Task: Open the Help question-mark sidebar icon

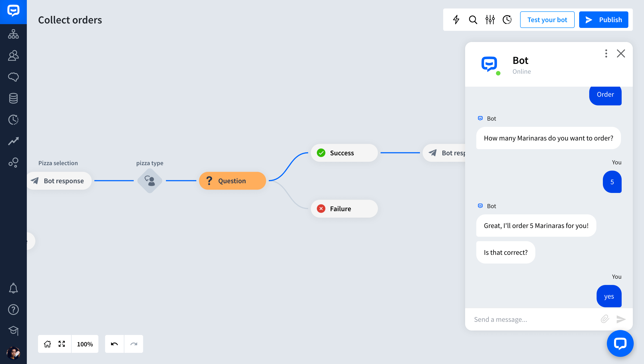Action: pos(13,310)
